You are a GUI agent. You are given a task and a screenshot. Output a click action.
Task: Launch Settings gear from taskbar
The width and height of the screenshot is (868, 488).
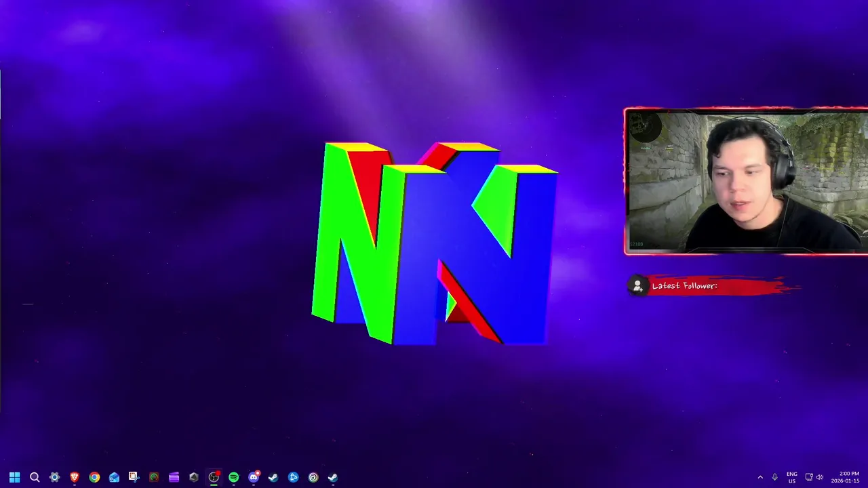click(x=54, y=477)
